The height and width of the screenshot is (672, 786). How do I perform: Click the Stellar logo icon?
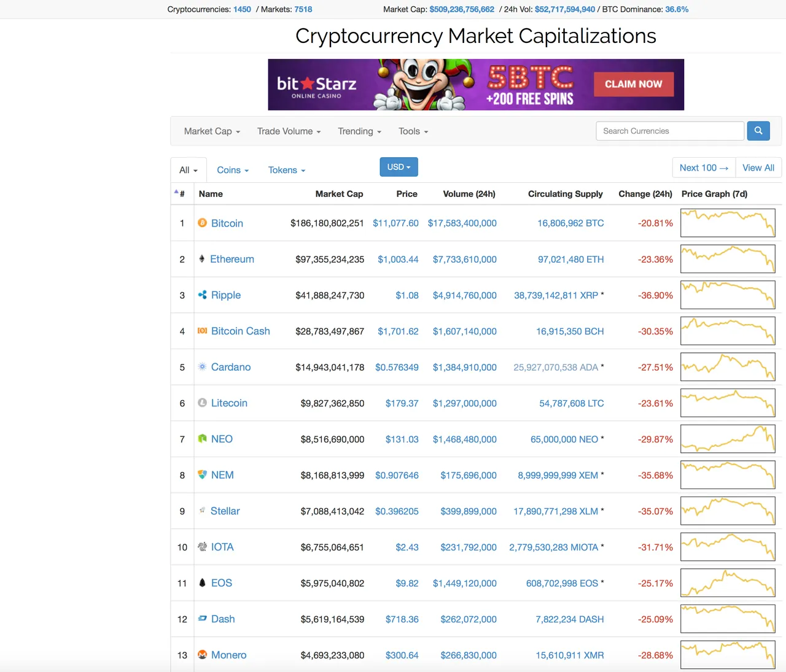[x=202, y=511]
